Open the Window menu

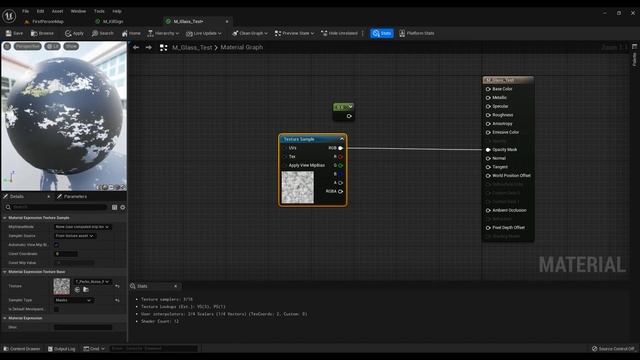(x=78, y=11)
